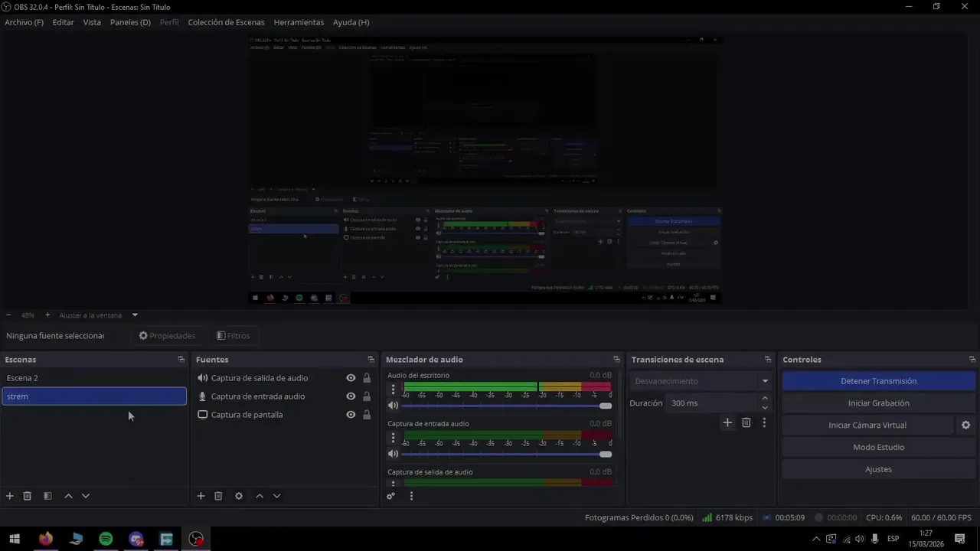Click disabled Propiedades button
980x551 pixels.
(x=167, y=336)
